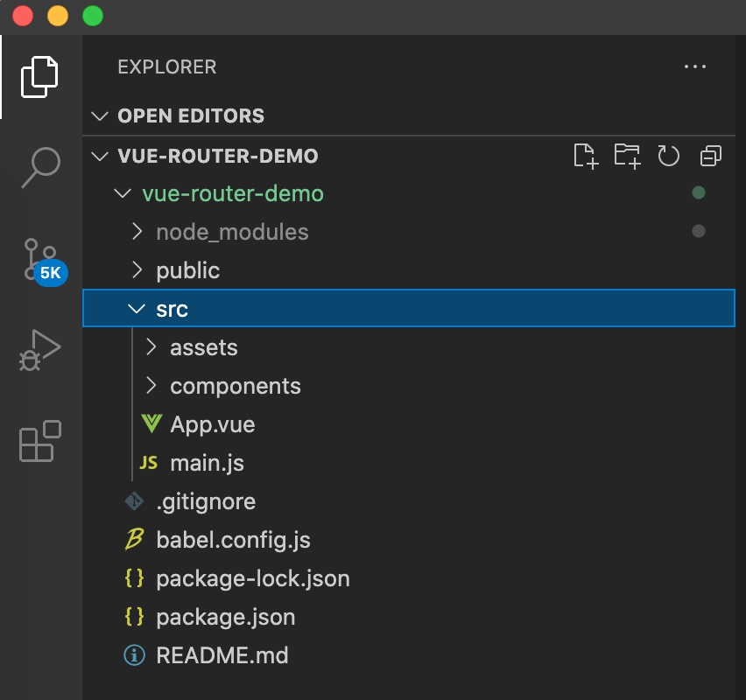
Task: Select the node_modules folder name
Action: click(232, 232)
